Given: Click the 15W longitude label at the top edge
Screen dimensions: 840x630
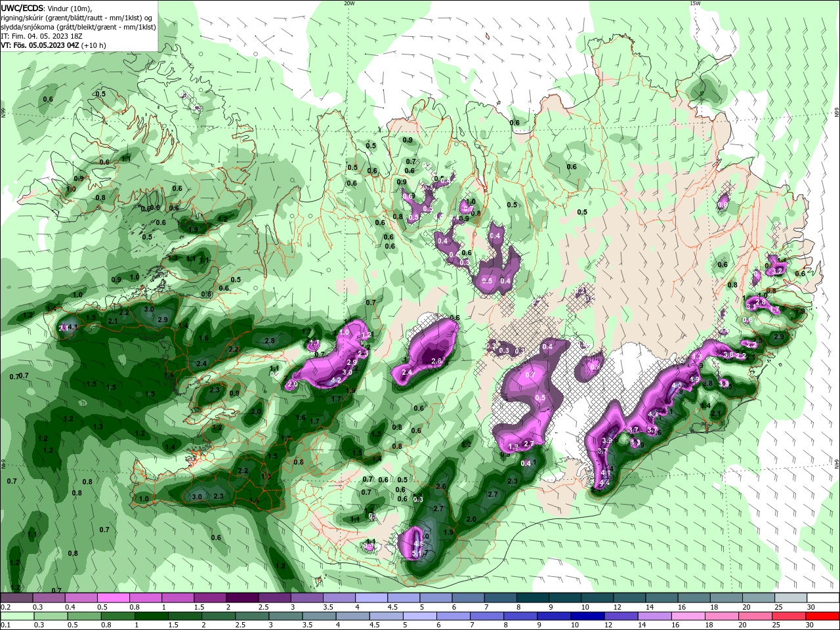Looking at the screenshot, I should pos(695,3).
